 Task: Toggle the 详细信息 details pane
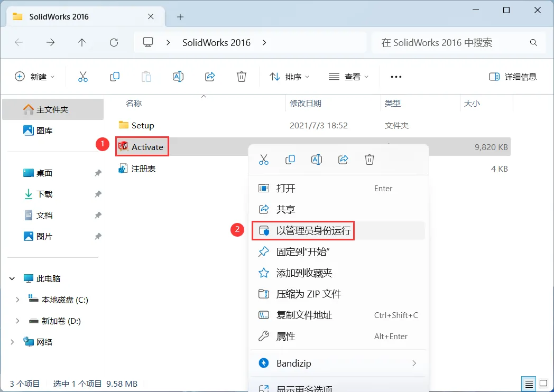coord(512,77)
